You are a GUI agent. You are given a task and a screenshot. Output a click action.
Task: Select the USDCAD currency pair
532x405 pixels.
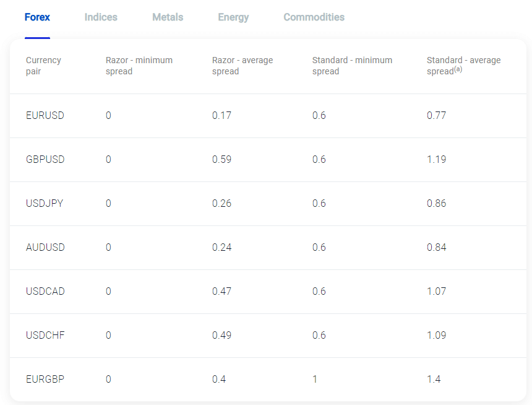point(45,291)
